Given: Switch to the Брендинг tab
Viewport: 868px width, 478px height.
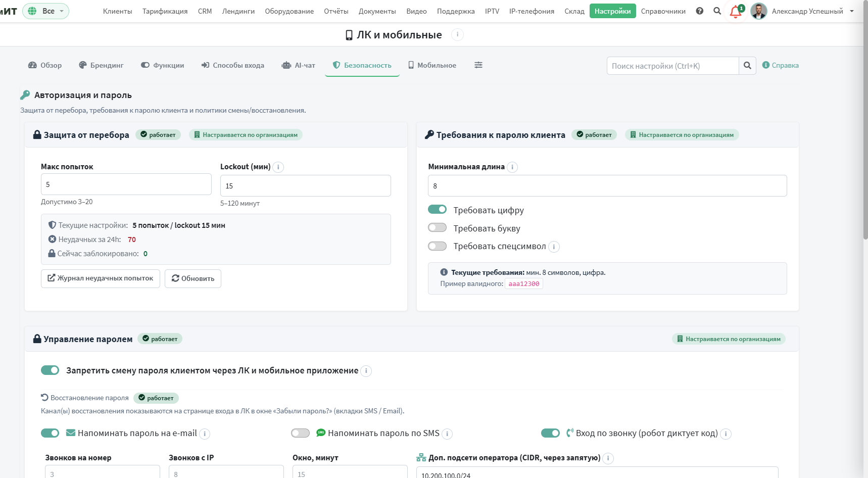Looking at the screenshot, I should pos(102,65).
